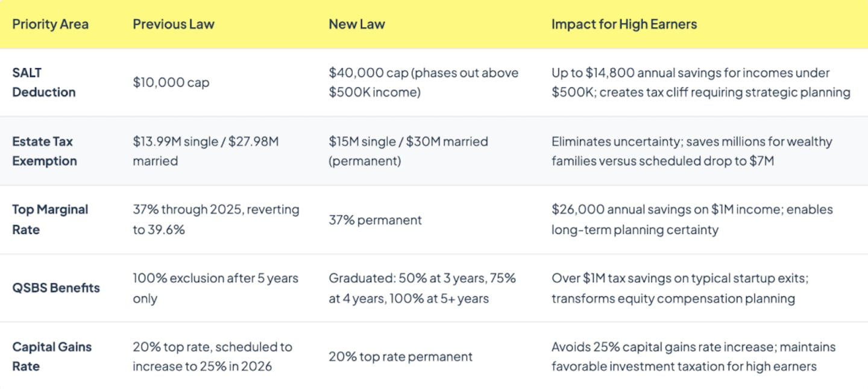The height and width of the screenshot is (389, 868).
Task: Click the New Law column header
Action: click(x=356, y=25)
